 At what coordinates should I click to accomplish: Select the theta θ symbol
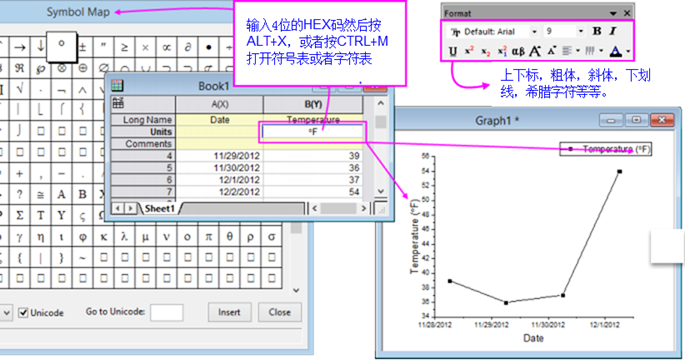pyautogui.click(x=229, y=236)
